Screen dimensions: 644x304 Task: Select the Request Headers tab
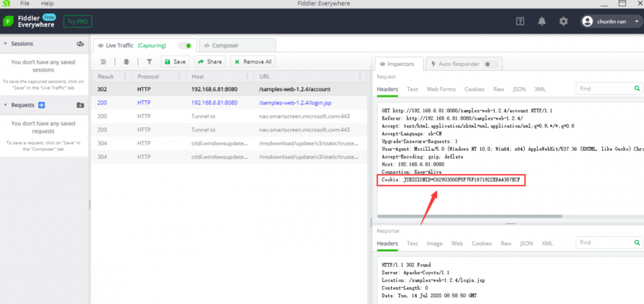387,89
